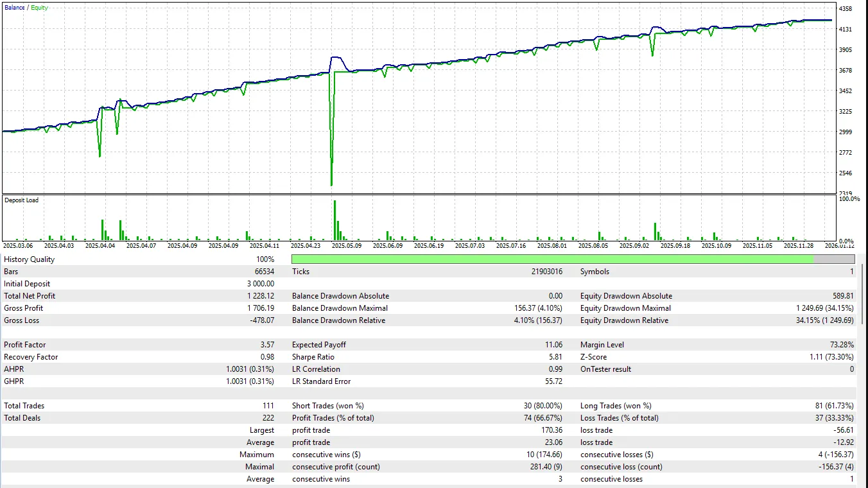Click the Deposit Load panel title
This screenshot has height=488, width=868.
21,200
